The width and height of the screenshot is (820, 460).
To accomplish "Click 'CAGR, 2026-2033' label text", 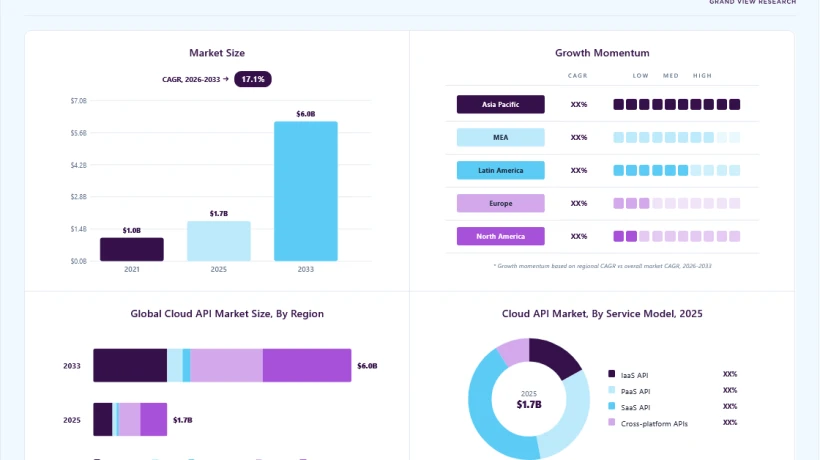I will tap(191, 79).
